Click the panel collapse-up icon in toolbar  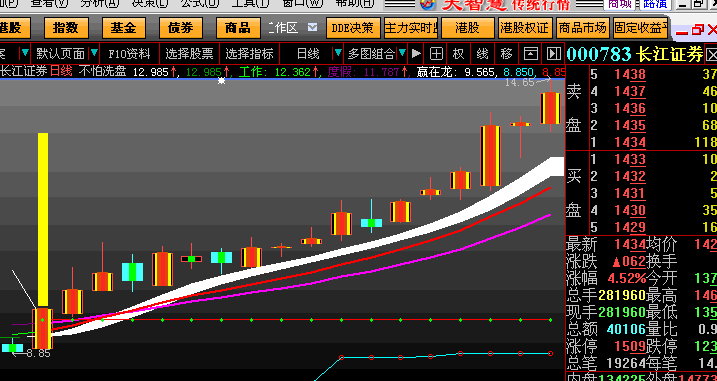click(x=530, y=54)
